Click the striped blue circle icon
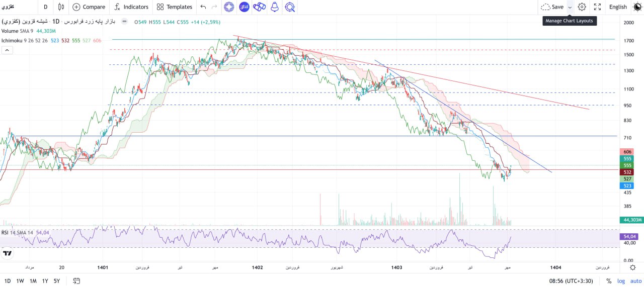 [229, 7]
